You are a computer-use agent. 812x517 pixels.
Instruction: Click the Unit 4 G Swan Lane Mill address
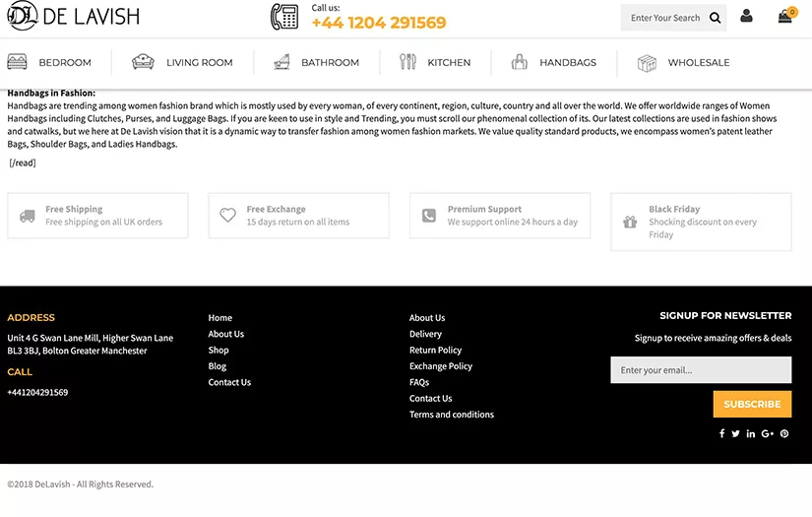coord(91,344)
